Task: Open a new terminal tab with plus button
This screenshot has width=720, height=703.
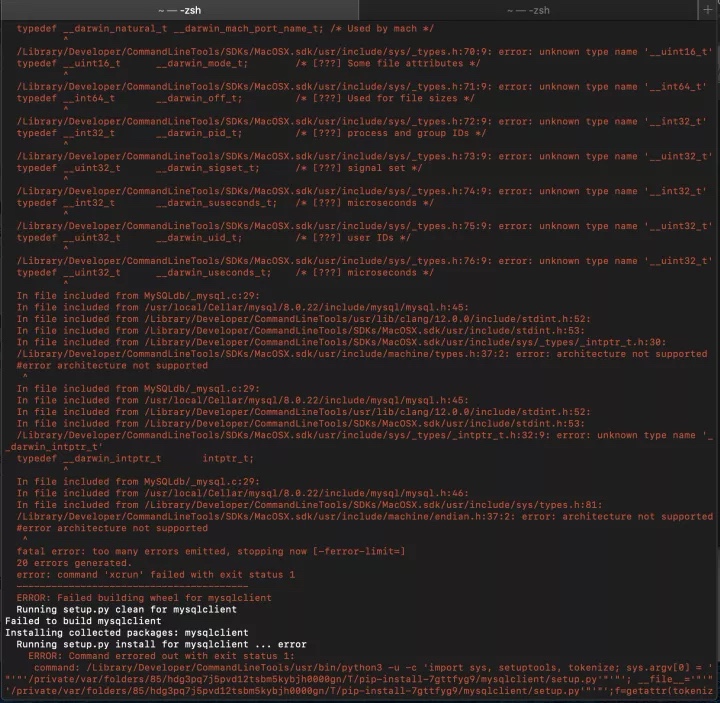Action: click(709, 9)
